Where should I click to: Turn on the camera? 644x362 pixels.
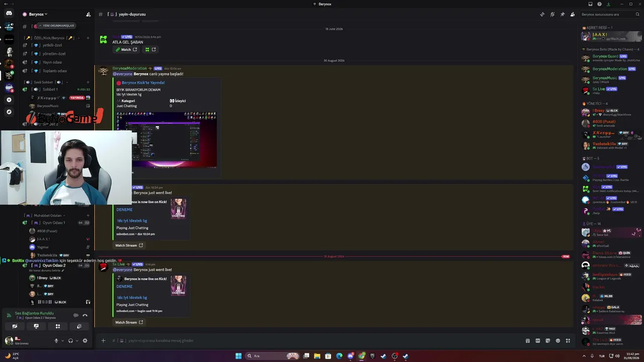[15, 326]
